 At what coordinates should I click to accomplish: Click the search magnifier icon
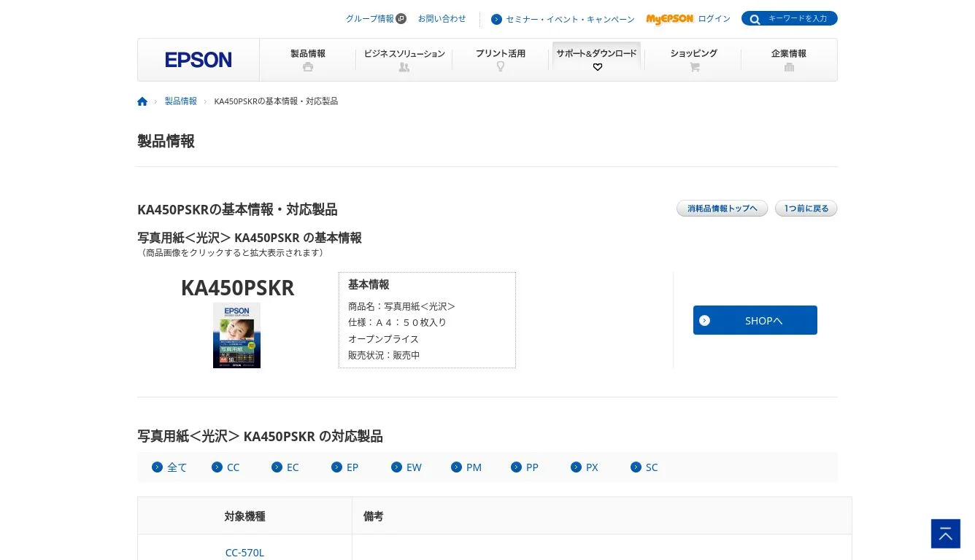point(755,19)
